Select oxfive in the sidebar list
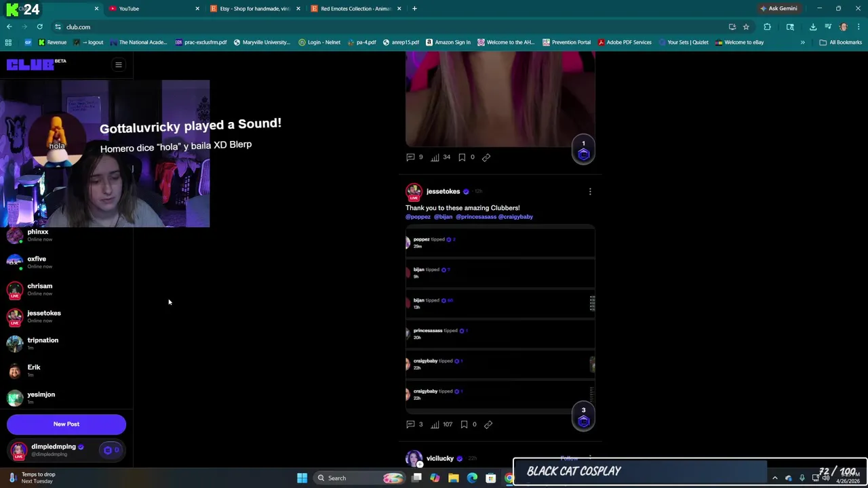This screenshot has width=868, height=488. click(x=66, y=262)
